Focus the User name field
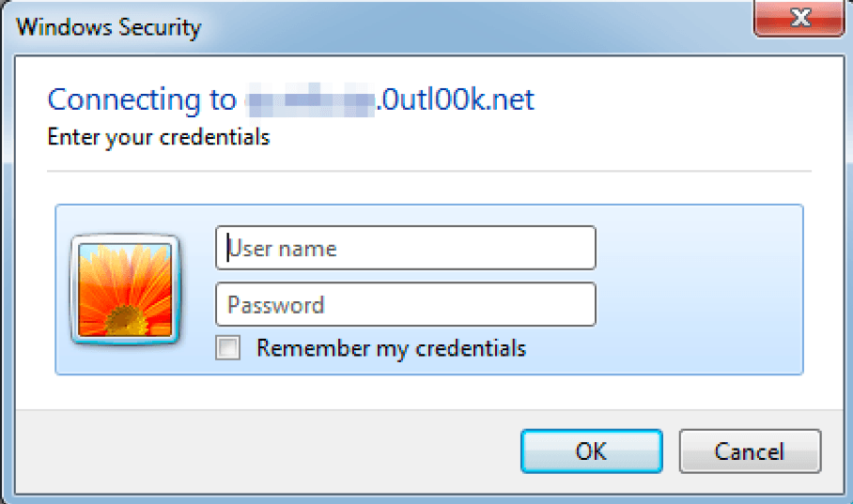 [406, 248]
